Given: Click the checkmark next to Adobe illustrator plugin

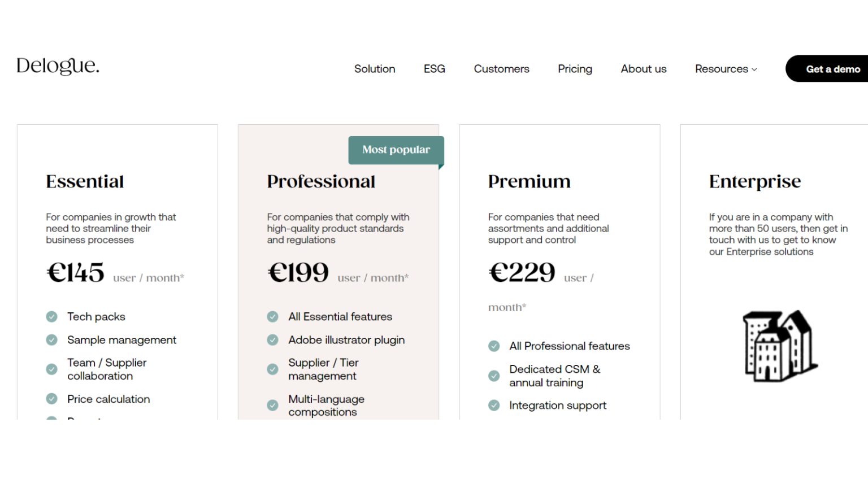Looking at the screenshot, I should tap(272, 340).
